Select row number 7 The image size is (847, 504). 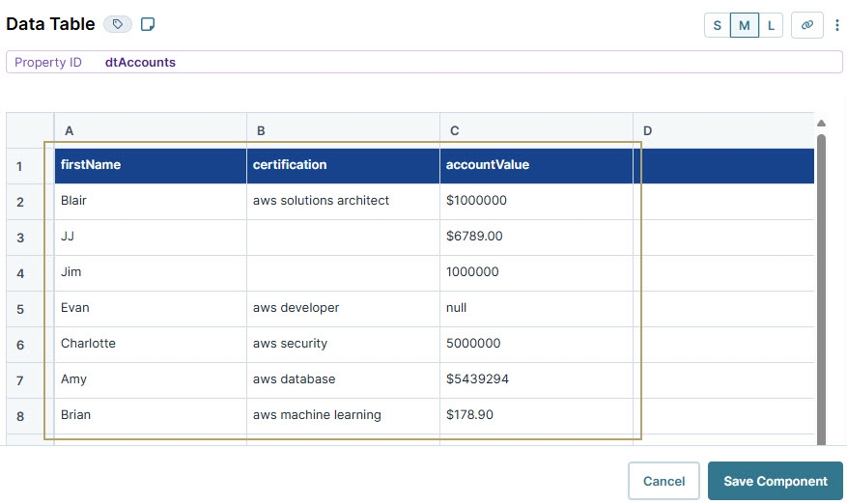click(x=30, y=380)
